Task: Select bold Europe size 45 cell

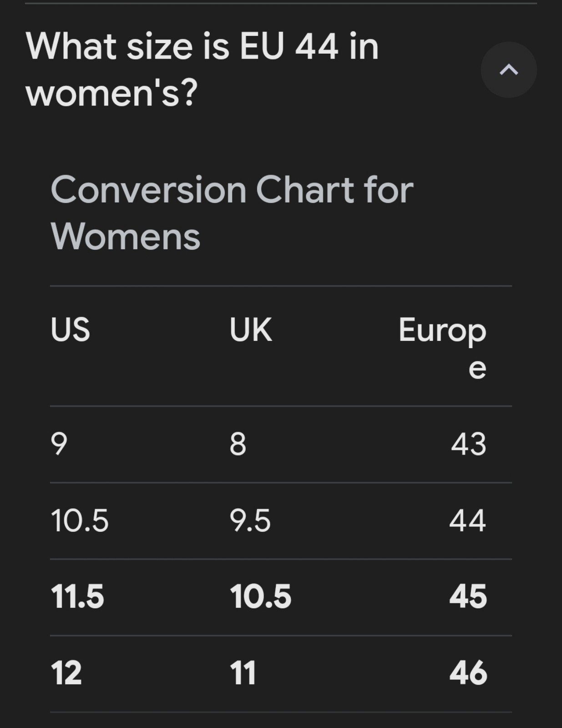Action: (468, 597)
